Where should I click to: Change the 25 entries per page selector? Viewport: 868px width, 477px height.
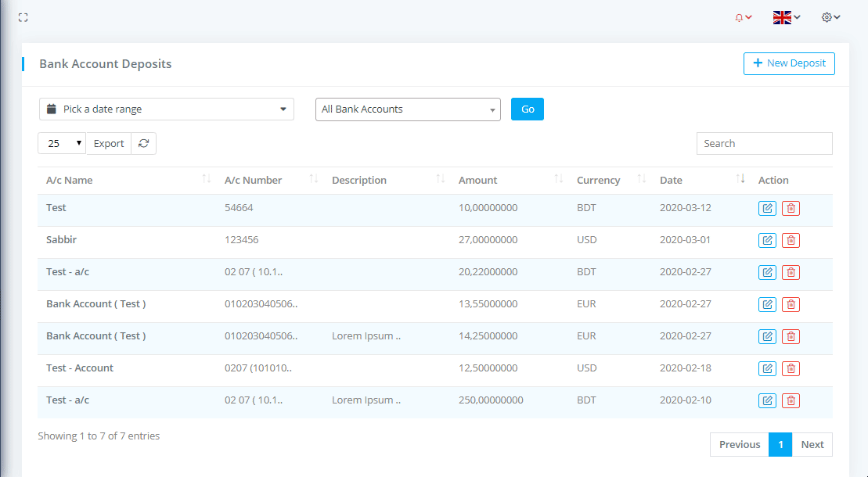point(61,143)
